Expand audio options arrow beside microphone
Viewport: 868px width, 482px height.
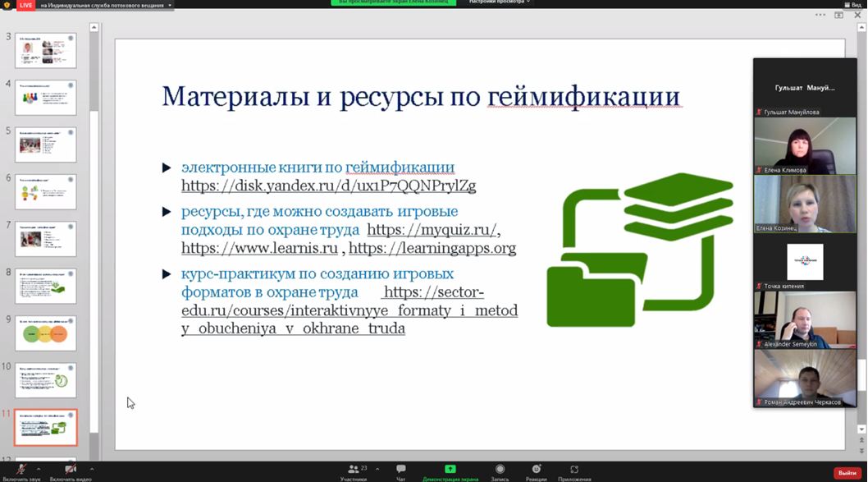(39, 469)
